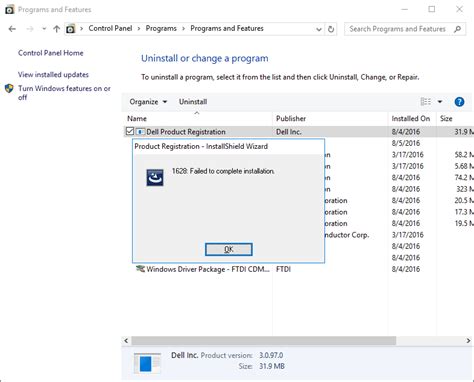Viewport: 474px width, 382px height.
Task: Click the FTDI driver package icon
Action: coord(140,269)
